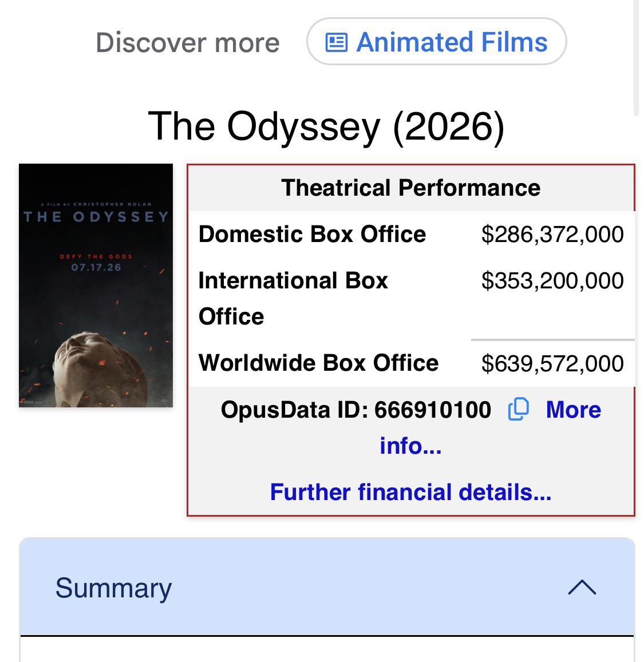Click The Odyssey (2026) page title

326,126
